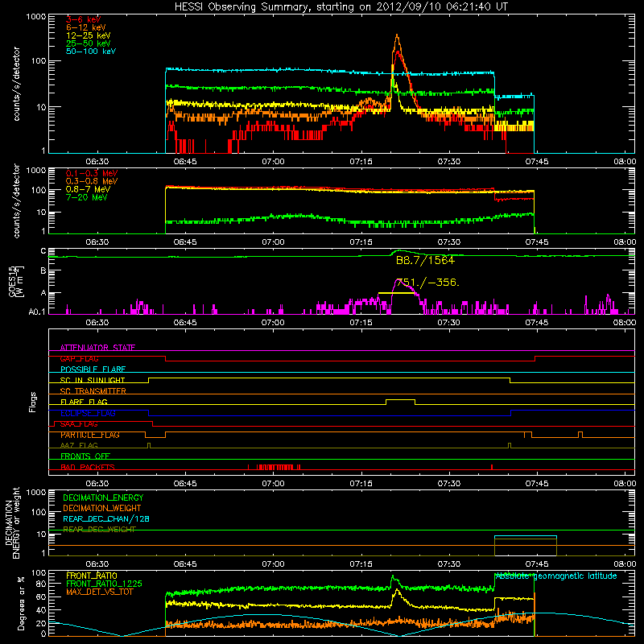The image size is (644, 644).
Task: Click the raised FLARE_FLAG step segment
Action: point(400,399)
